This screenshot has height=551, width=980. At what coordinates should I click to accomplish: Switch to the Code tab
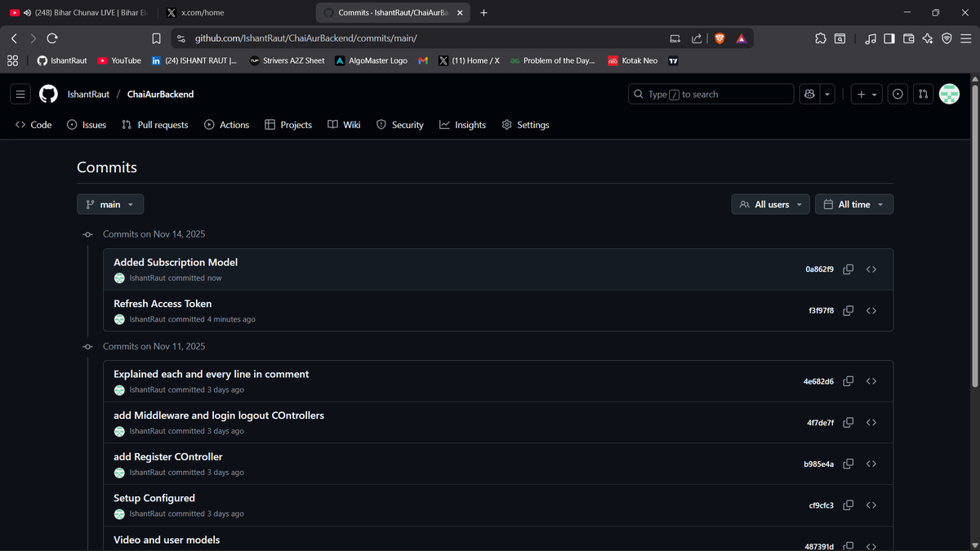coord(33,125)
